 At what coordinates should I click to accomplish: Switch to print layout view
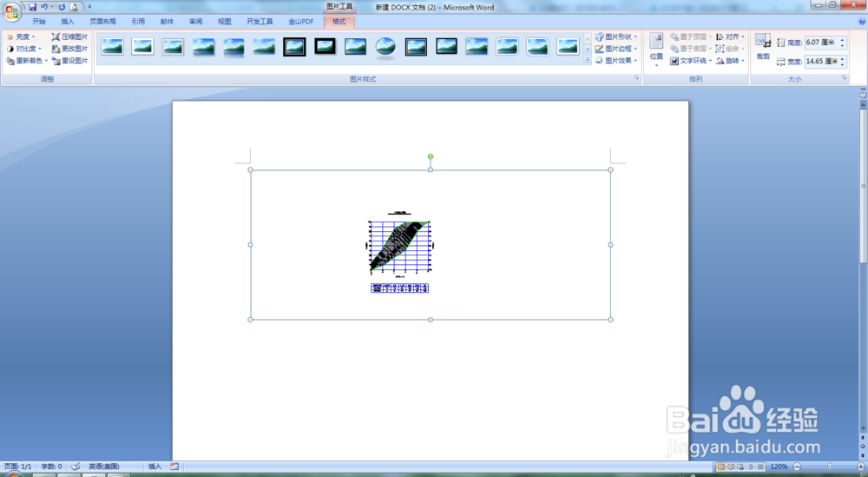pyautogui.click(x=720, y=467)
